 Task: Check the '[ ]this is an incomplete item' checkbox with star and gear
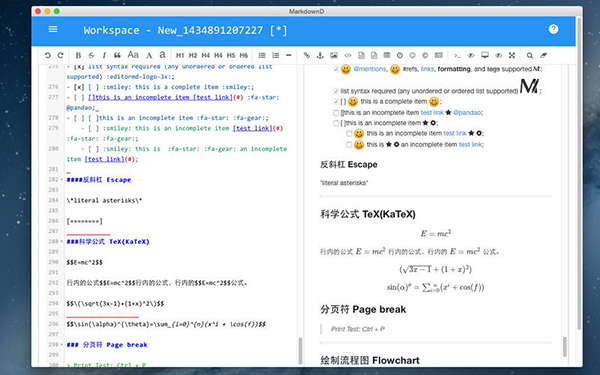(336, 123)
